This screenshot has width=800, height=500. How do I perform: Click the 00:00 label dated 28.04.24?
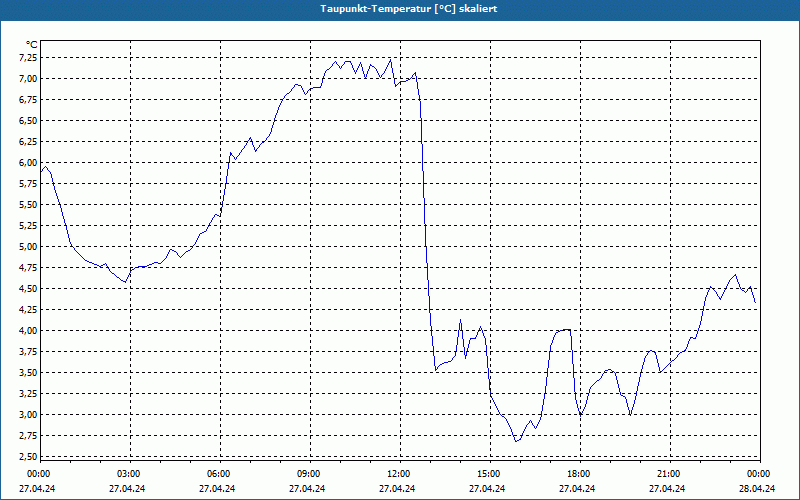tap(760, 474)
